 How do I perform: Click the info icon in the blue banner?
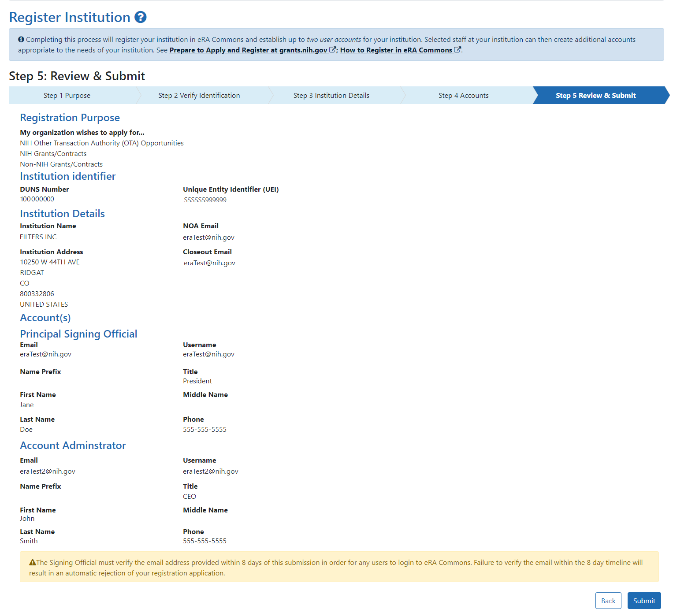point(21,40)
